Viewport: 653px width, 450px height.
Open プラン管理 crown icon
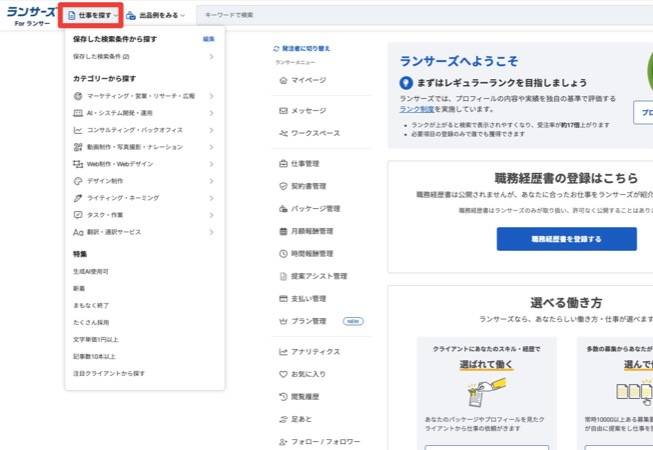coord(283,321)
